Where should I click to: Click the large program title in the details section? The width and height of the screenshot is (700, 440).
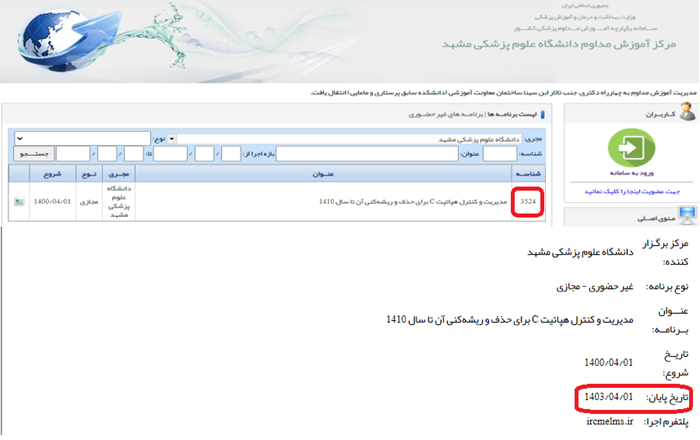coord(510,320)
